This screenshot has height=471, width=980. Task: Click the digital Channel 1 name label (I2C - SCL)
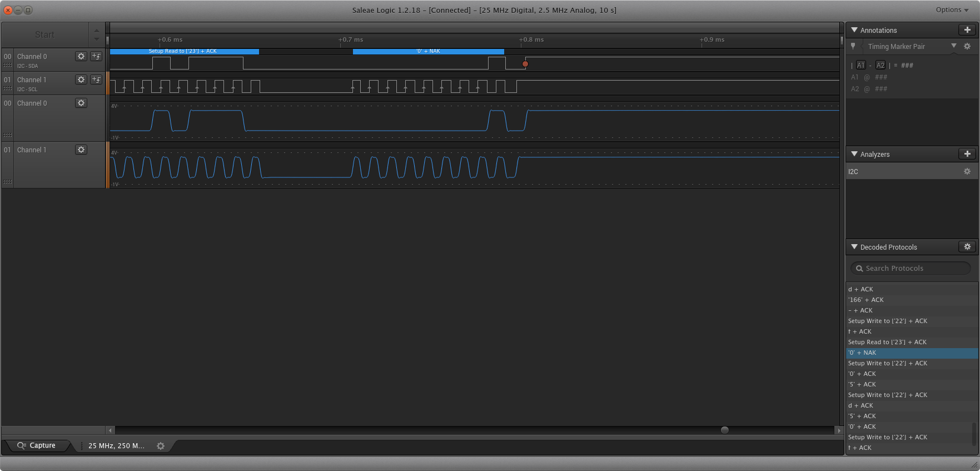(32, 80)
